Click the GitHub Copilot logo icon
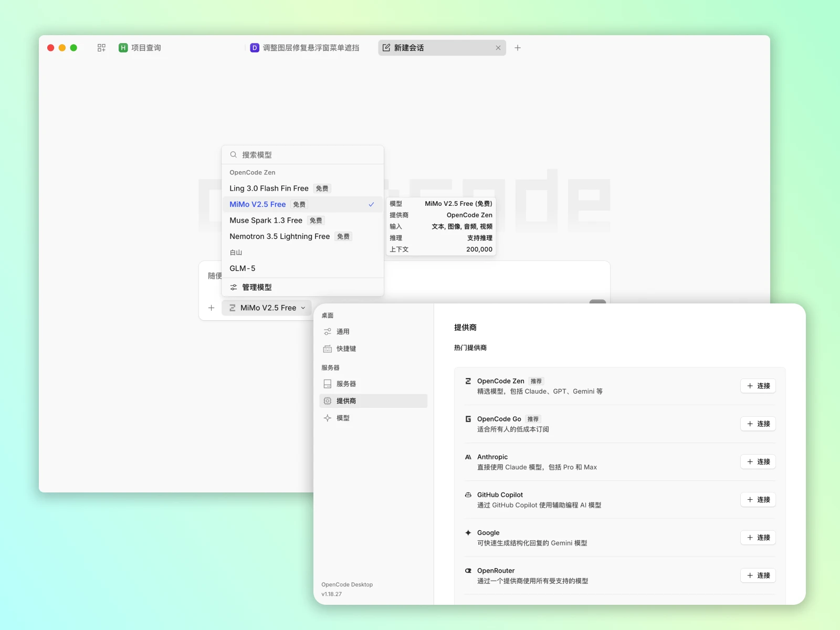The height and width of the screenshot is (630, 840). point(468,495)
